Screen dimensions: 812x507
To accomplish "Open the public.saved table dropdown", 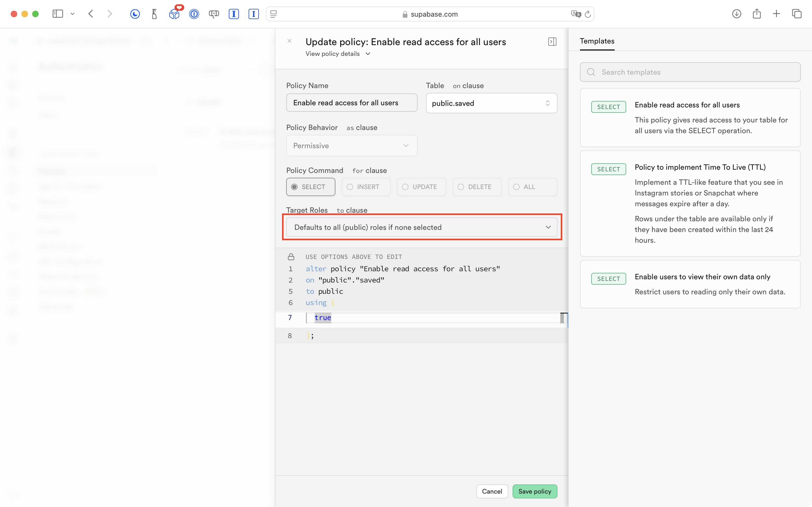I will click(491, 103).
